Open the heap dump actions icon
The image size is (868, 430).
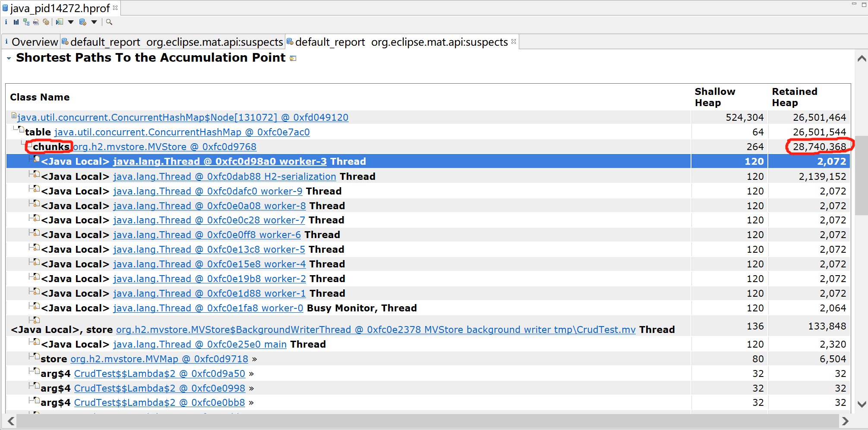pos(82,22)
